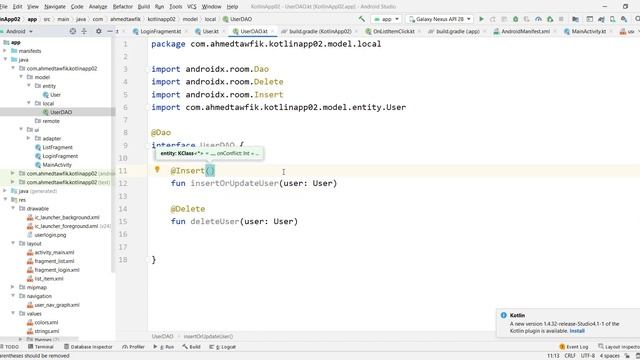Click the UTF-8 encoding status entry
This screenshot has width=640, height=360.
click(x=588, y=356)
